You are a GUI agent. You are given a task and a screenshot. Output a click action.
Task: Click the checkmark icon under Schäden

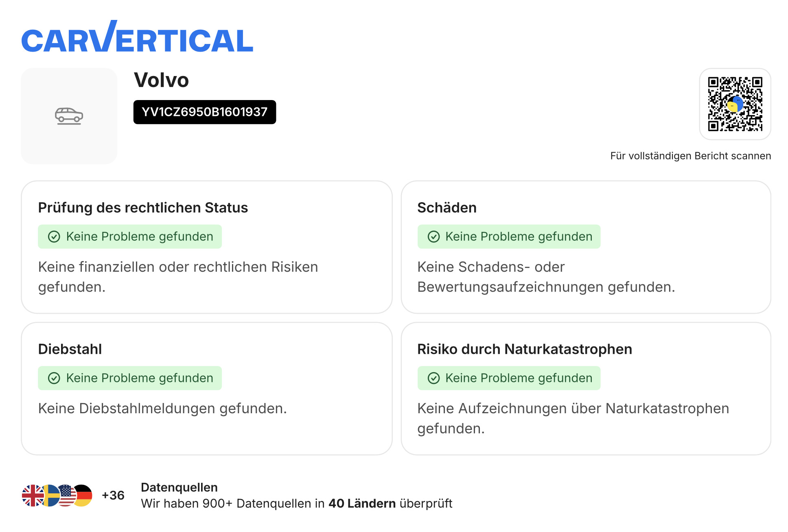pos(433,237)
